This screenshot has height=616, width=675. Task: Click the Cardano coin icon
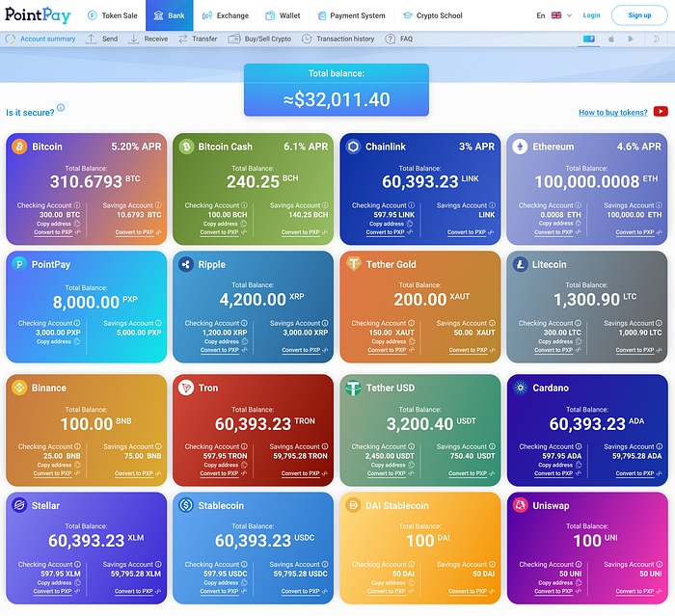point(520,388)
